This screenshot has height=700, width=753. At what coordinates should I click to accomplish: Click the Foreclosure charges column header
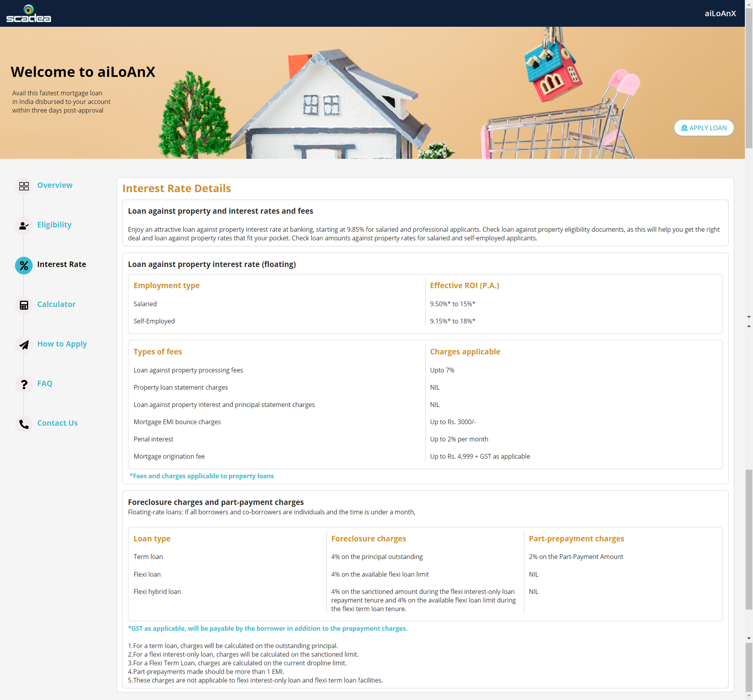368,538
